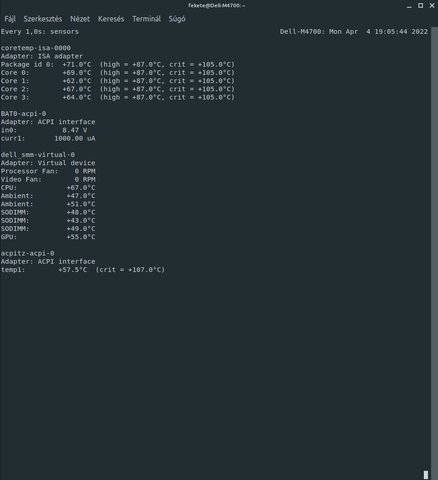This screenshot has height=480, width=438.
Task: Click the coretemp-isa-0000 heading text
Action: point(36,48)
